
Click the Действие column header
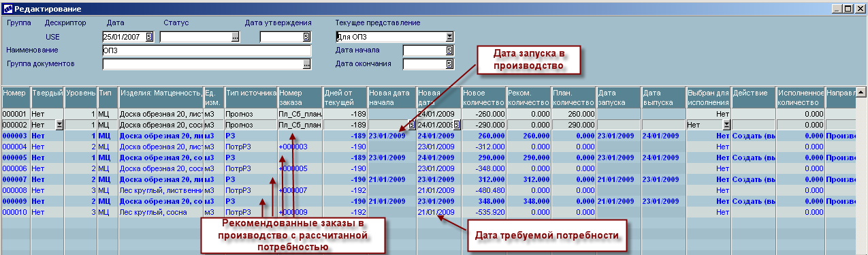pyautogui.click(x=754, y=97)
